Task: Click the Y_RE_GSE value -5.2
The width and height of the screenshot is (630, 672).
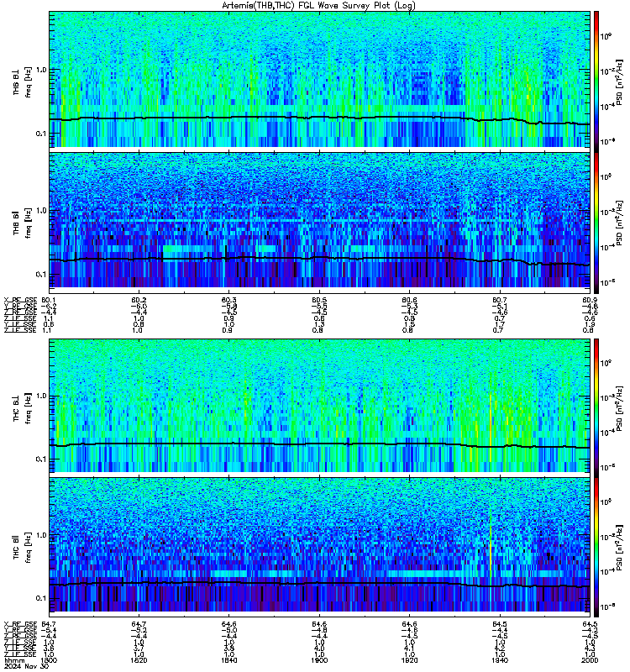Action: click(139, 630)
